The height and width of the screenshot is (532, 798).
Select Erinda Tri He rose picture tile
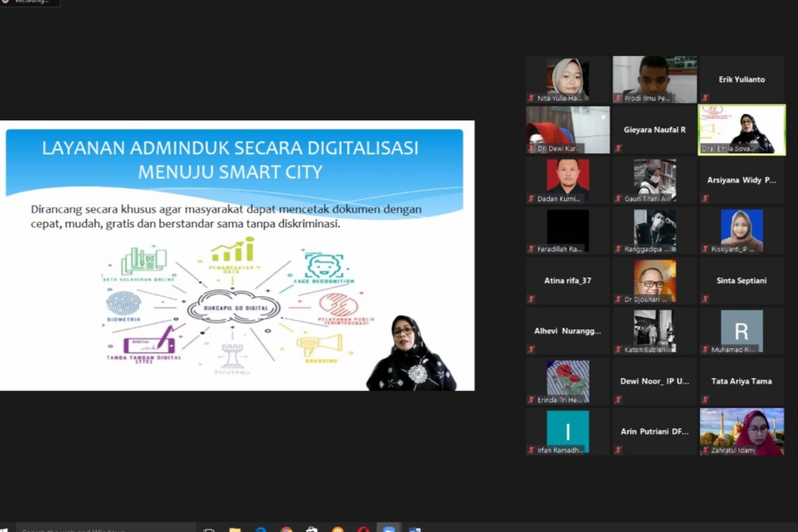[x=568, y=381]
